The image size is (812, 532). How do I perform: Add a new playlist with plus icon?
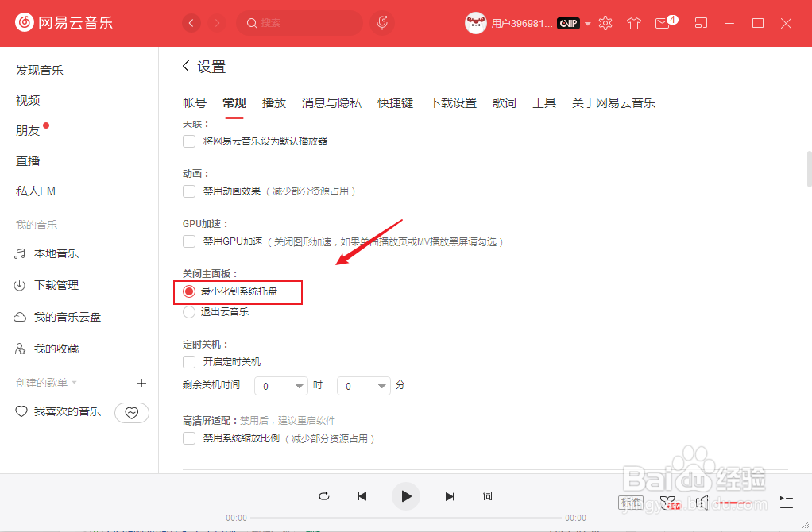[x=141, y=383]
